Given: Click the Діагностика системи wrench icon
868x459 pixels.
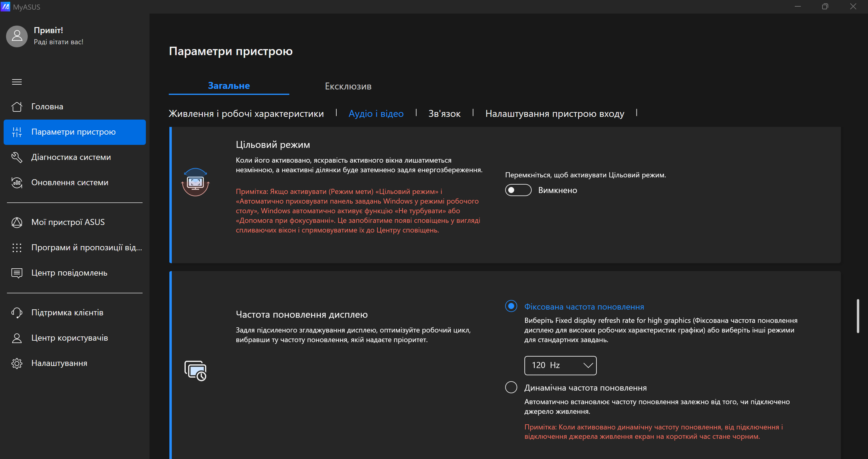Looking at the screenshot, I should (17, 157).
